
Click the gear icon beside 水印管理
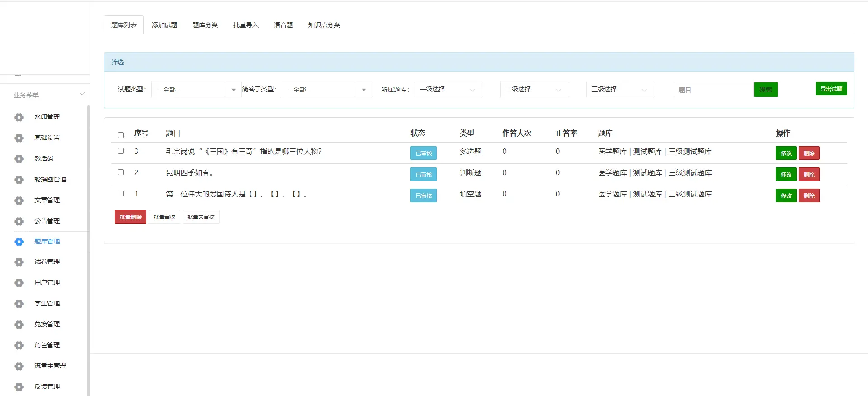coord(19,117)
